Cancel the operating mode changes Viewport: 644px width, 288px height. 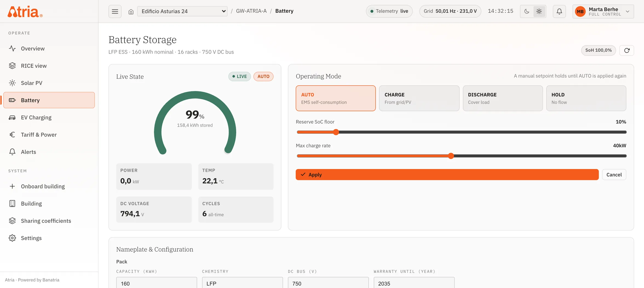click(x=614, y=174)
